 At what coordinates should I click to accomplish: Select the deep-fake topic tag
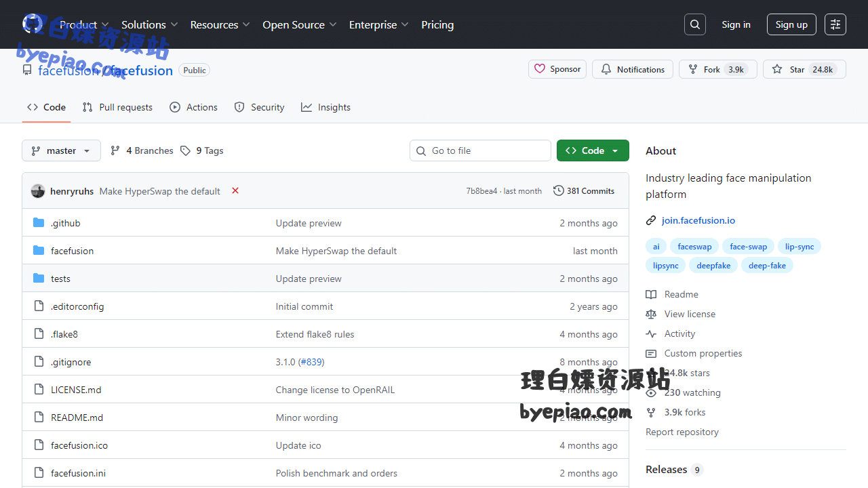[x=767, y=266]
